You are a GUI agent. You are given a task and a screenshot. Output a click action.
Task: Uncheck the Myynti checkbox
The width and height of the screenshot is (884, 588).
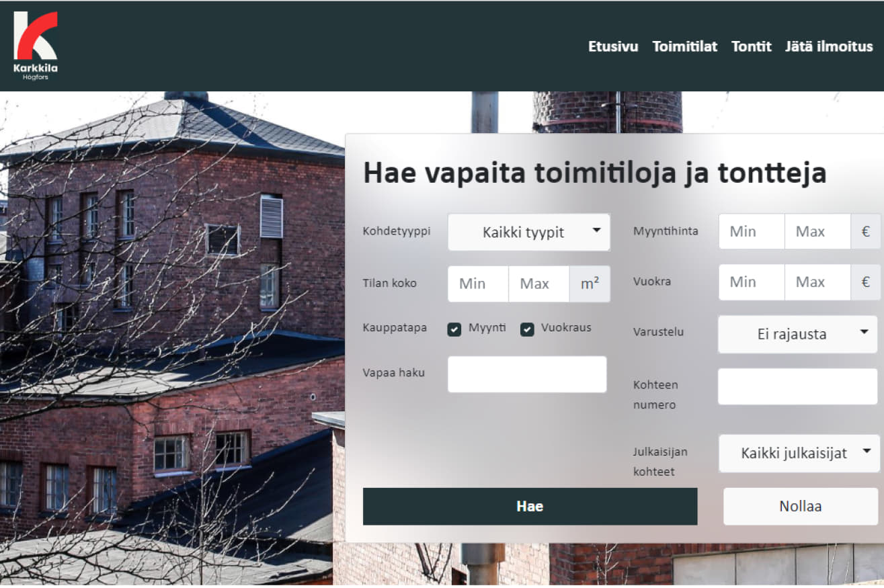point(454,329)
